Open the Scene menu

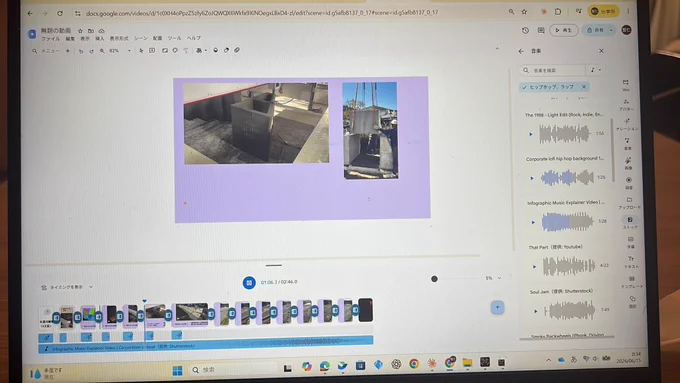tap(141, 38)
